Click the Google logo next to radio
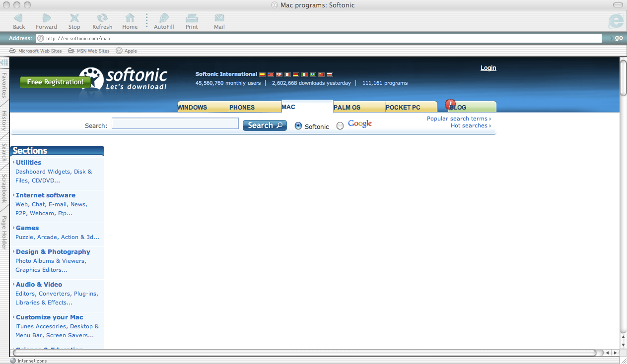 pos(360,124)
